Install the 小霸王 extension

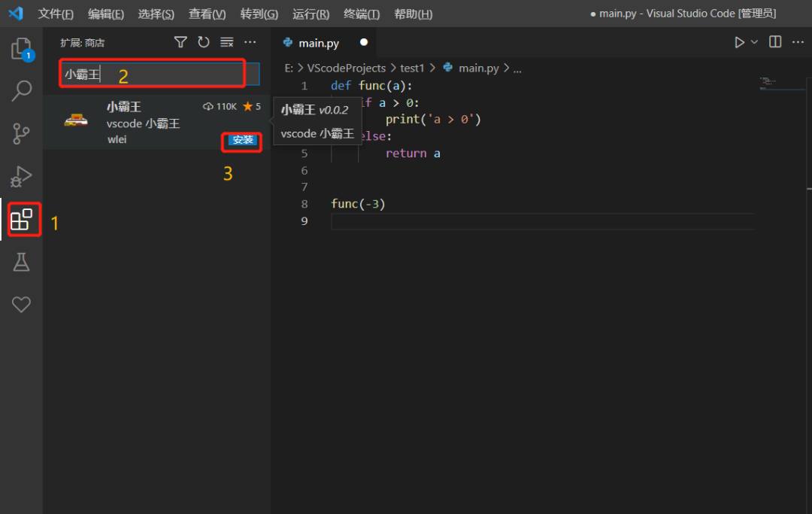coord(242,140)
